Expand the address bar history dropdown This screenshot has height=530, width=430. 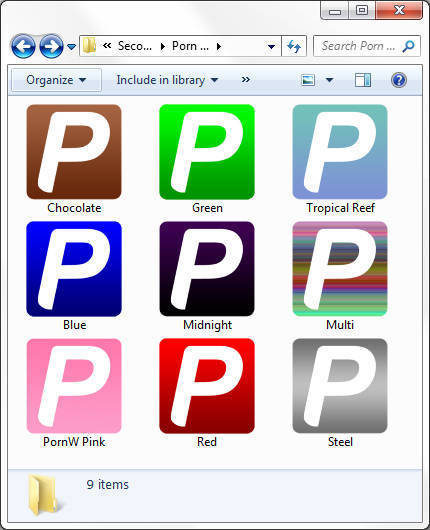pos(271,46)
